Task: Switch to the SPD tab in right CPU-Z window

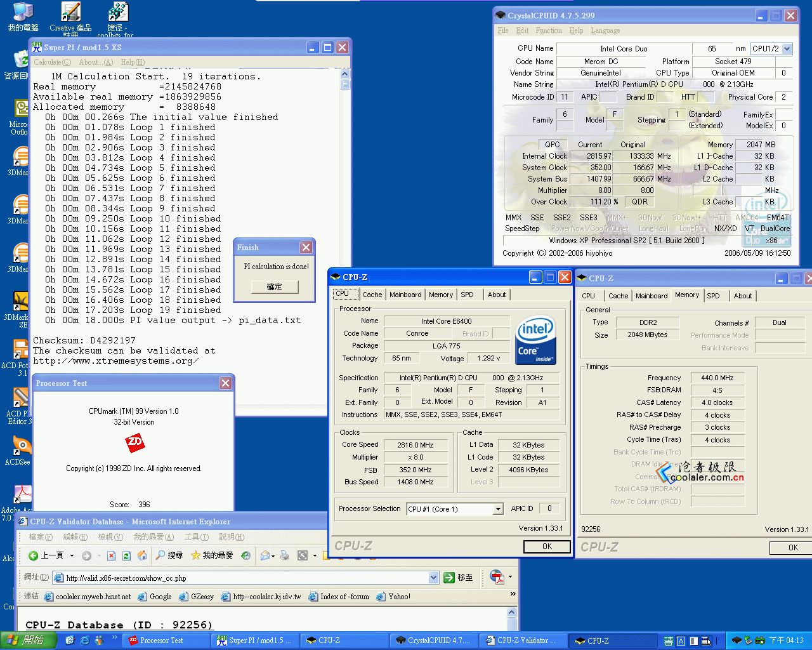Action: [x=713, y=296]
